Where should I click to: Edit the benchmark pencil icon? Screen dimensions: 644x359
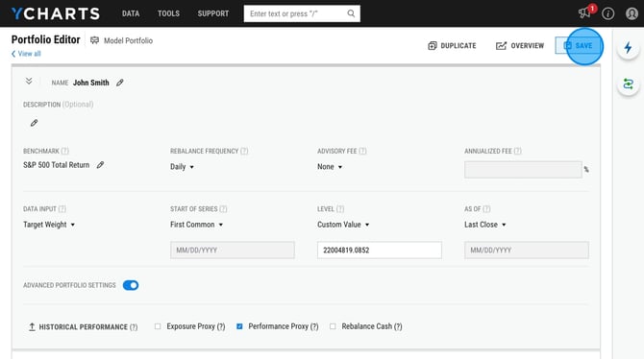pyautogui.click(x=100, y=165)
